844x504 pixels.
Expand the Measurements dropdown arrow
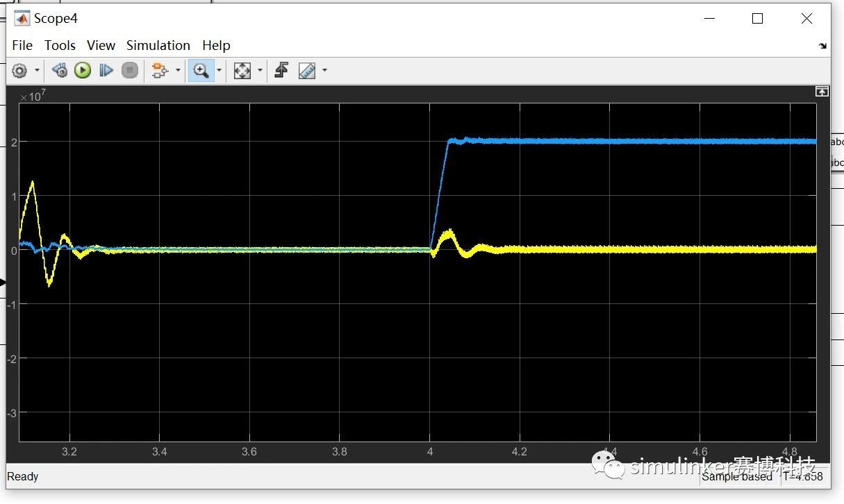point(324,71)
